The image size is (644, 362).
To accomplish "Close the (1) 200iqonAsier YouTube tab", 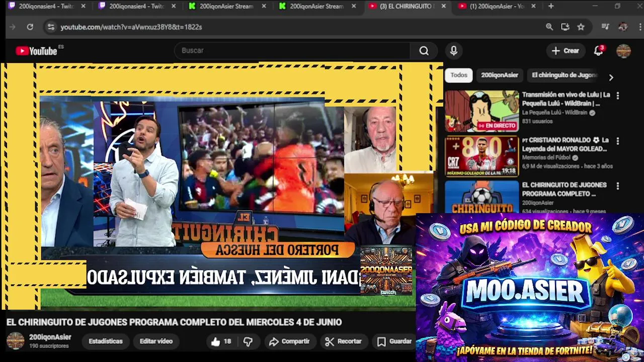I will pos(533,6).
